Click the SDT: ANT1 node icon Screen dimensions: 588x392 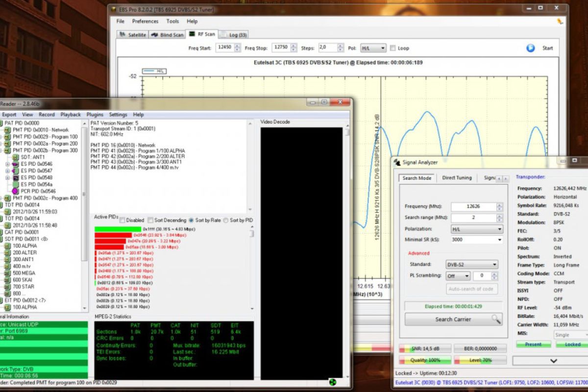[15, 157]
